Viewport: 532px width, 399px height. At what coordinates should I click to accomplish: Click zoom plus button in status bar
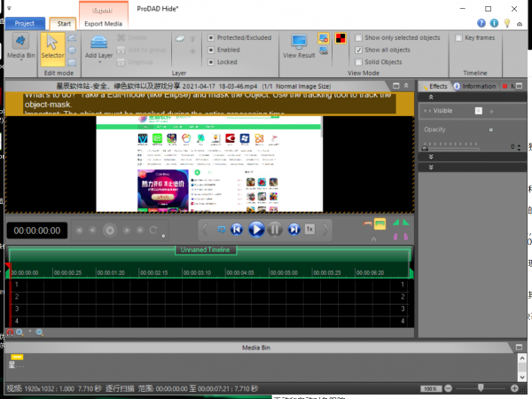pyautogui.click(x=514, y=388)
